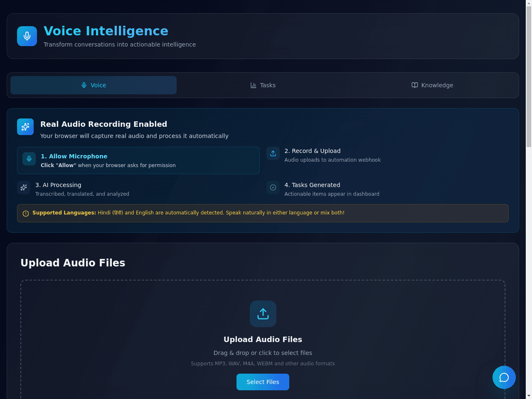This screenshot has height=399, width=532.
Task: Click the 'Real Audio Recording Enabled' heading
Action: tap(104, 124)
